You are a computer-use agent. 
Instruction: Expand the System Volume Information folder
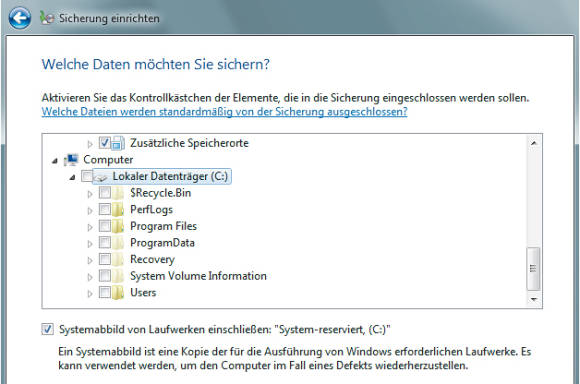click(x=90, y=277)
